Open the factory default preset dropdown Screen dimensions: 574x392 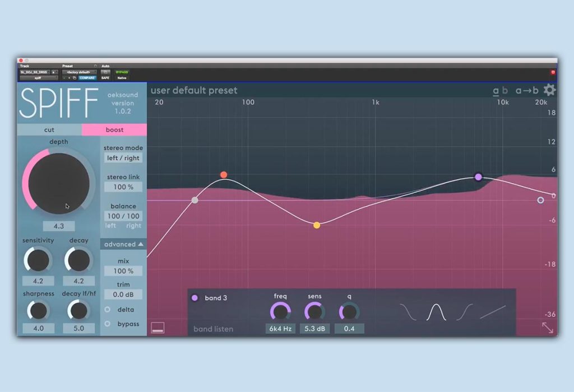click(x=78, y=72)
